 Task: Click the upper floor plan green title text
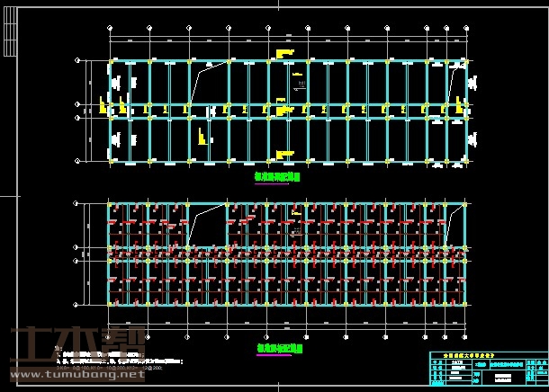(278, 178)
